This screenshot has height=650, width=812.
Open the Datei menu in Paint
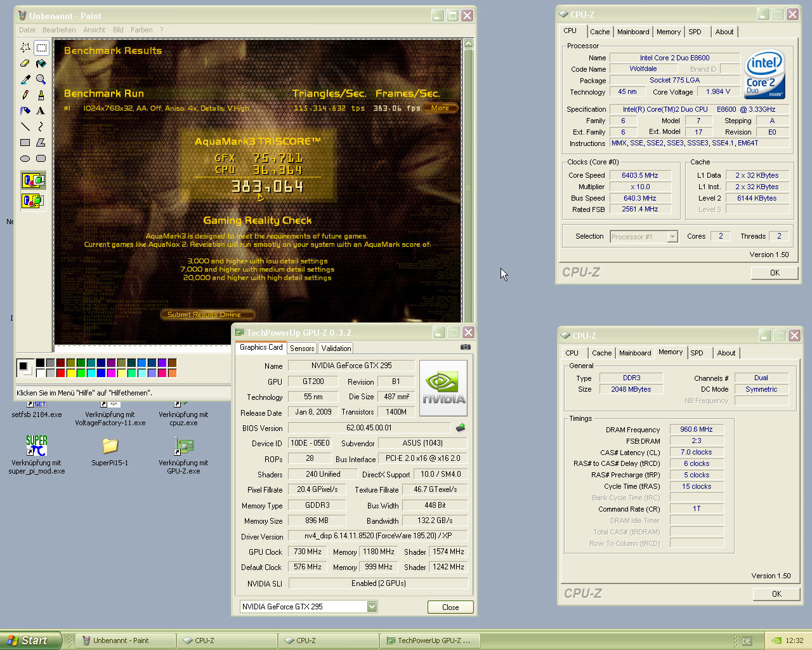tap(27, 30)
